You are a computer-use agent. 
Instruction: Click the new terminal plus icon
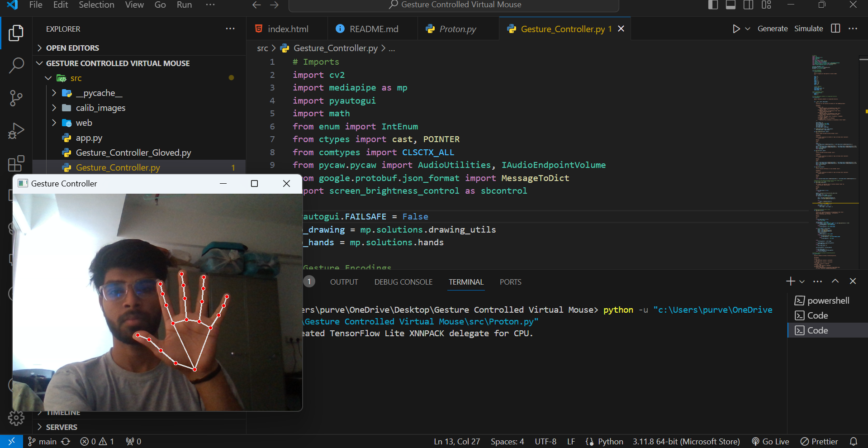[790, 281]
